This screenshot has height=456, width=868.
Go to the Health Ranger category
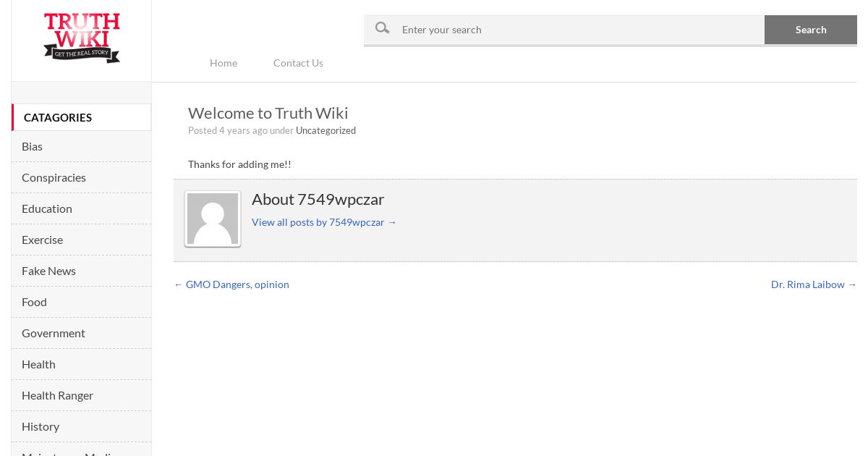tap(81, 395)
